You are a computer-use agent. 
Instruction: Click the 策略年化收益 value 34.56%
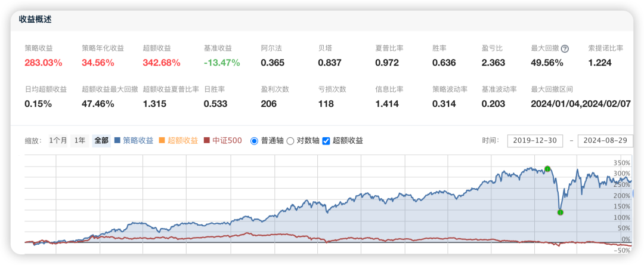coord(98,63)
